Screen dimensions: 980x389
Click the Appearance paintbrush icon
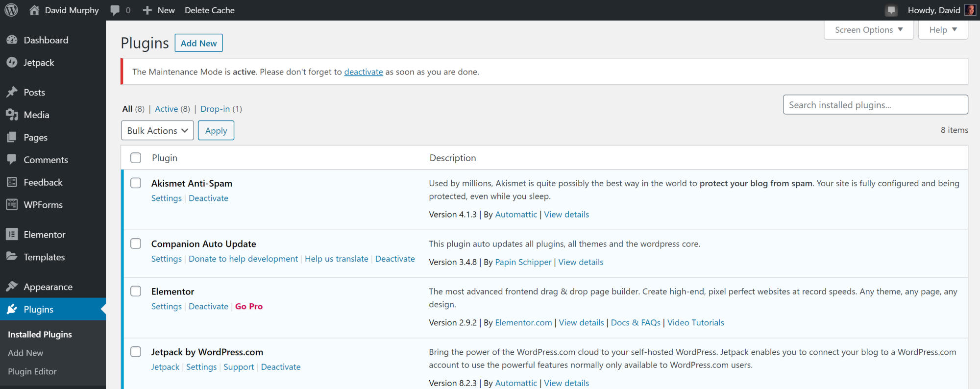tap(12, 287)
